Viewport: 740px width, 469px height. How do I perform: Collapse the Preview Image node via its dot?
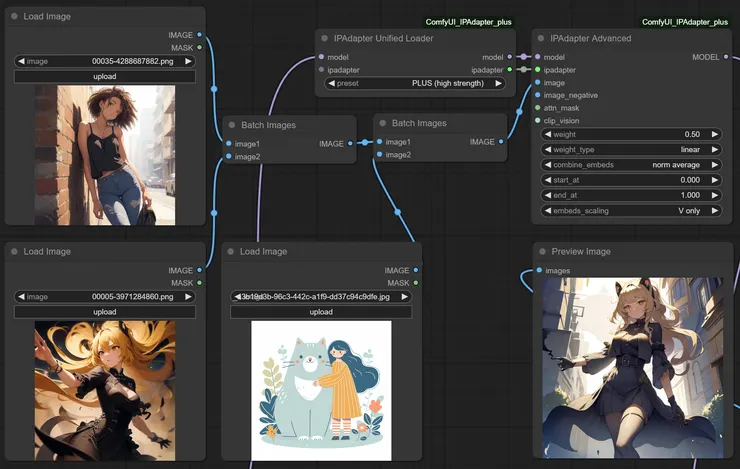coord(542,251)
